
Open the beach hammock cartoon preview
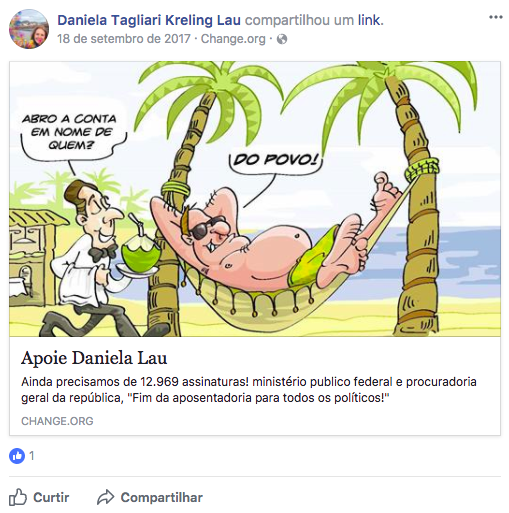pyautogui.click(x=255, y=199)
